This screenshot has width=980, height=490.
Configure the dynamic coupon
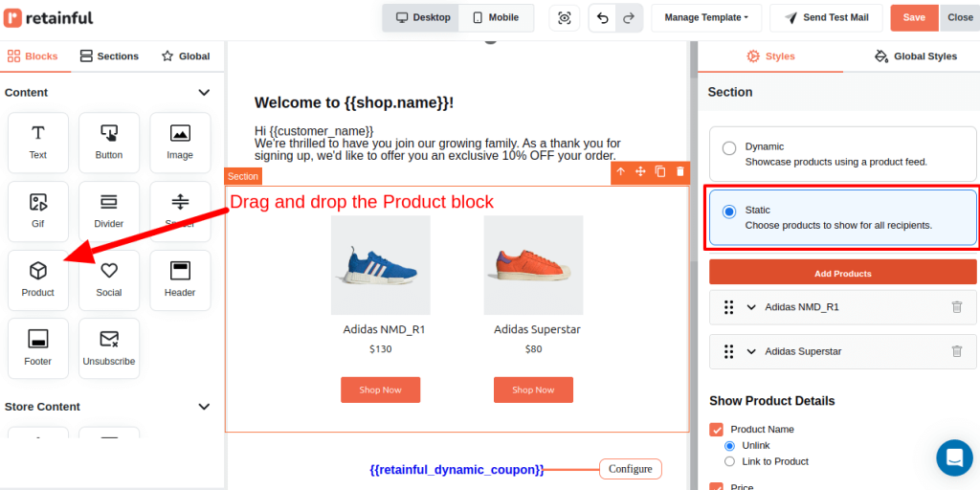tap(630, 469)
